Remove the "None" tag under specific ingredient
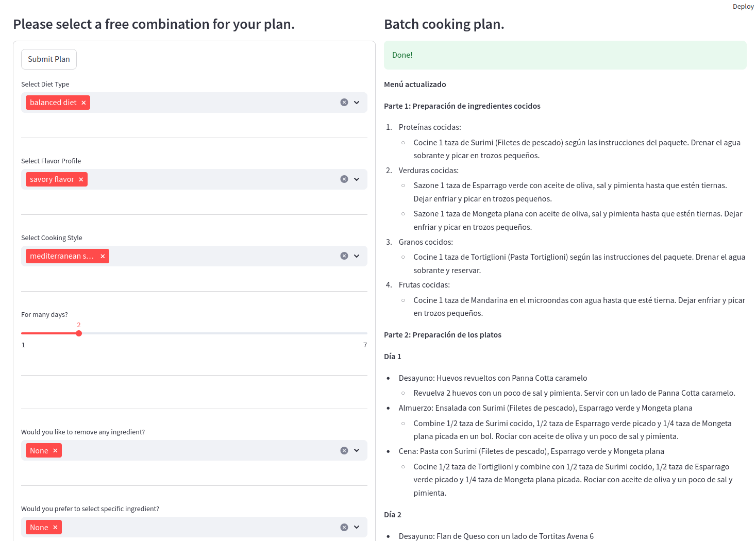 point(55,527)
